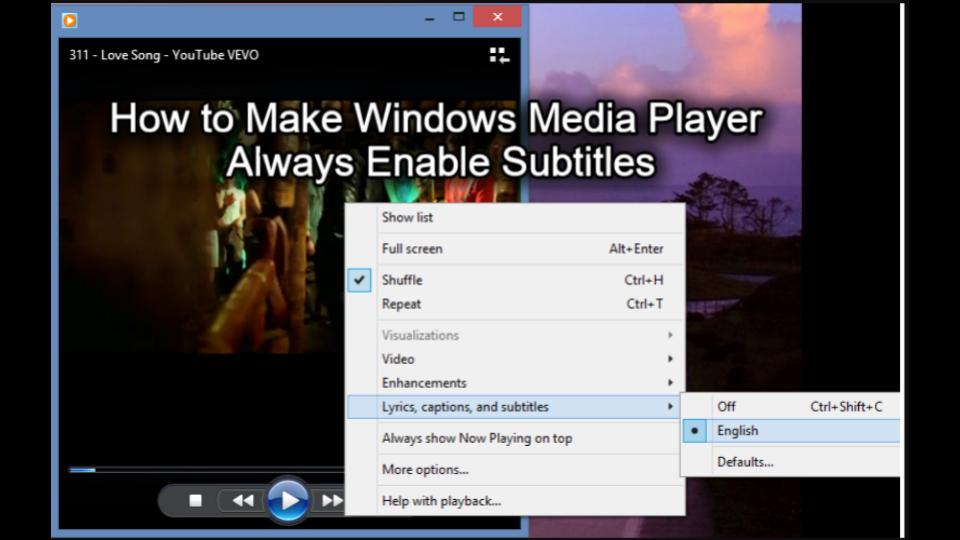960x540 pixels.
Task: Click the Switch to Library icon
Action: pos(499,55)
